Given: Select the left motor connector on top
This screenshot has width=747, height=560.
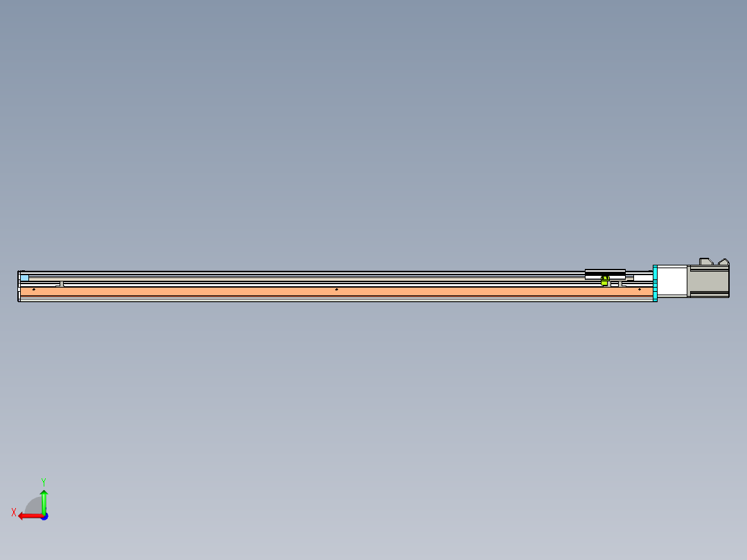Looking at the screenshot, I should click(705, 261).
